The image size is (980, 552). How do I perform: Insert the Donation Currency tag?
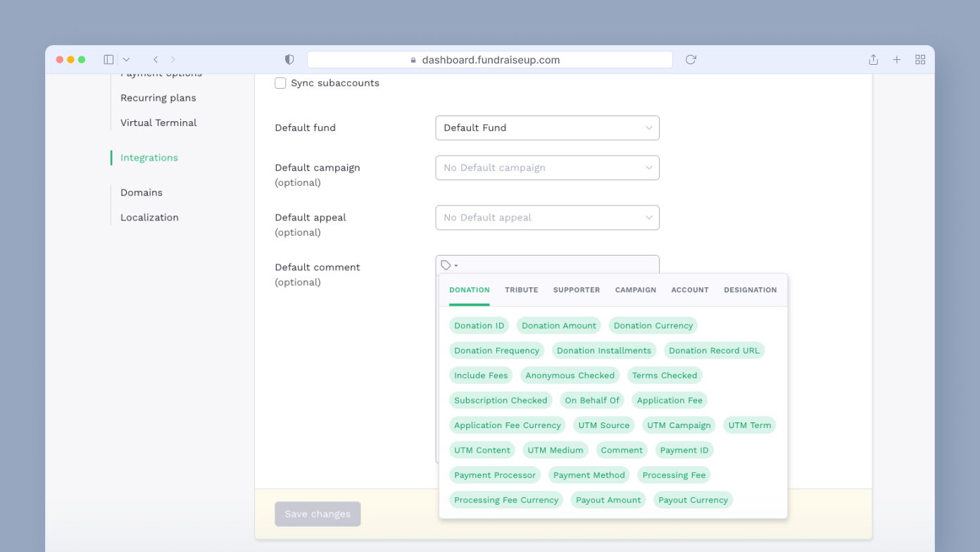653,325
